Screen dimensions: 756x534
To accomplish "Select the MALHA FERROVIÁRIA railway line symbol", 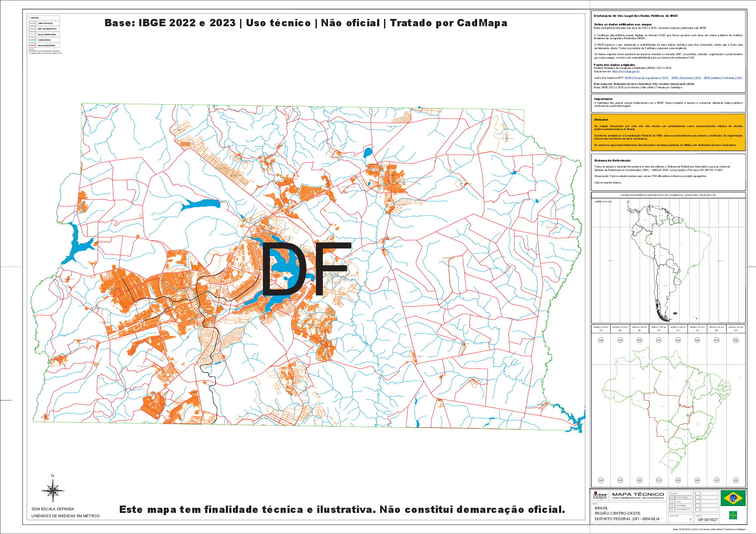I will click(x=32, y=34).
